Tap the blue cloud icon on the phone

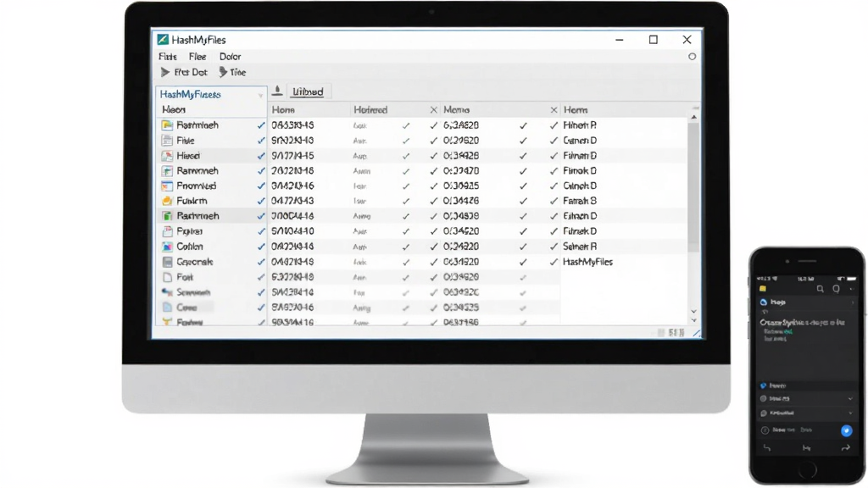coord(764,302)
